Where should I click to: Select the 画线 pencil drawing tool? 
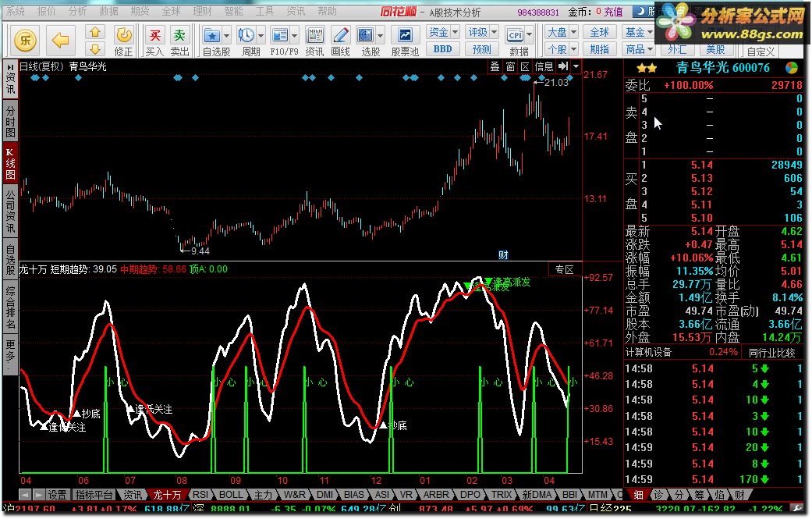340,35
